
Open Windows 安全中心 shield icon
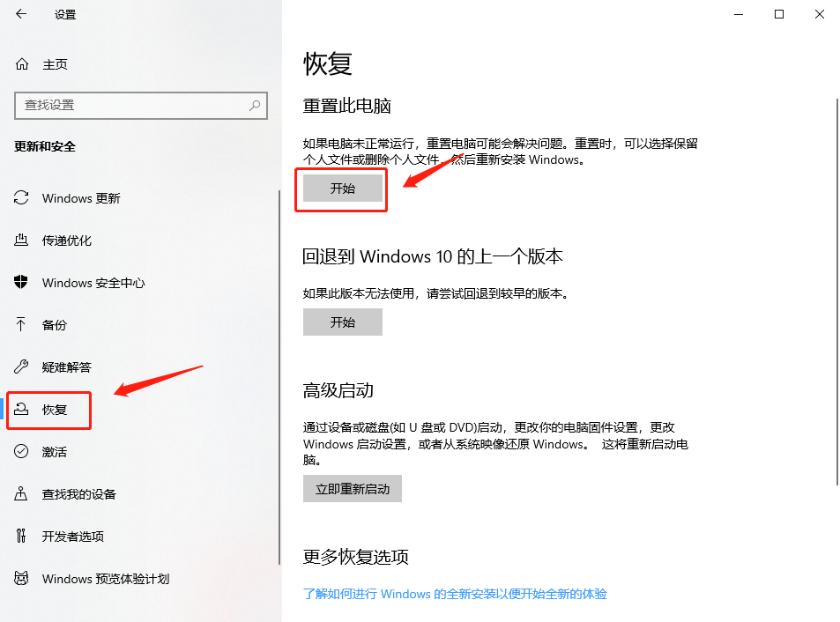tap(21, 282)
